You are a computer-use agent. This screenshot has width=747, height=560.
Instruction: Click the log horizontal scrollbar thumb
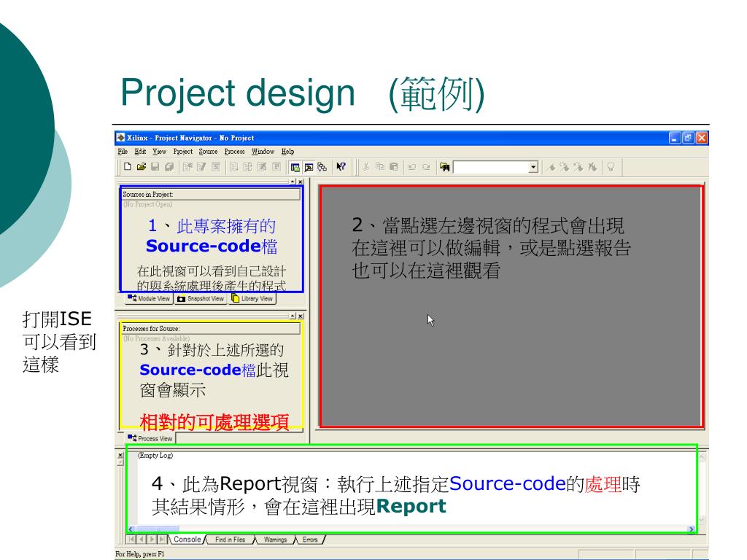[x=158, y=529]
